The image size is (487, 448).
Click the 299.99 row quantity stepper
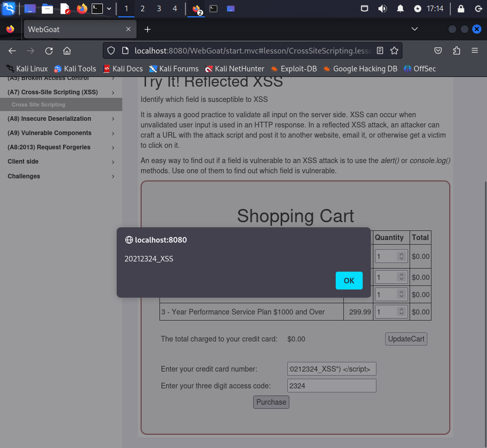[x=401, y=311]
